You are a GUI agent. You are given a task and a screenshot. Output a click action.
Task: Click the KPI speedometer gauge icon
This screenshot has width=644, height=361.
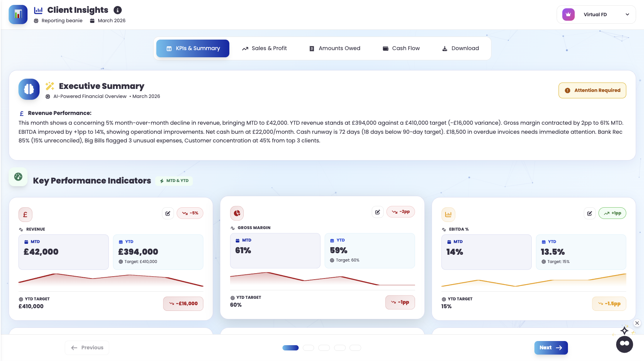pos(18,177)
